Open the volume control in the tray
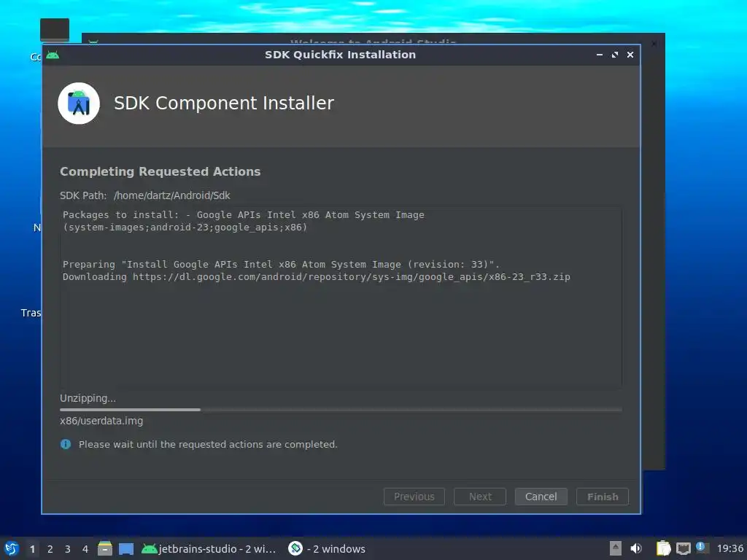This screenshot has width=747, height=560. (x=636, y=548)
